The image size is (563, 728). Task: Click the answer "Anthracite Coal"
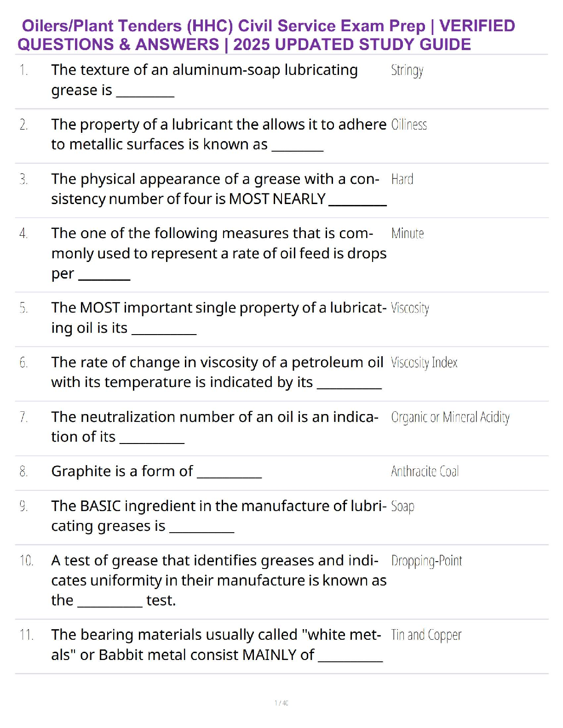point(425,472)
